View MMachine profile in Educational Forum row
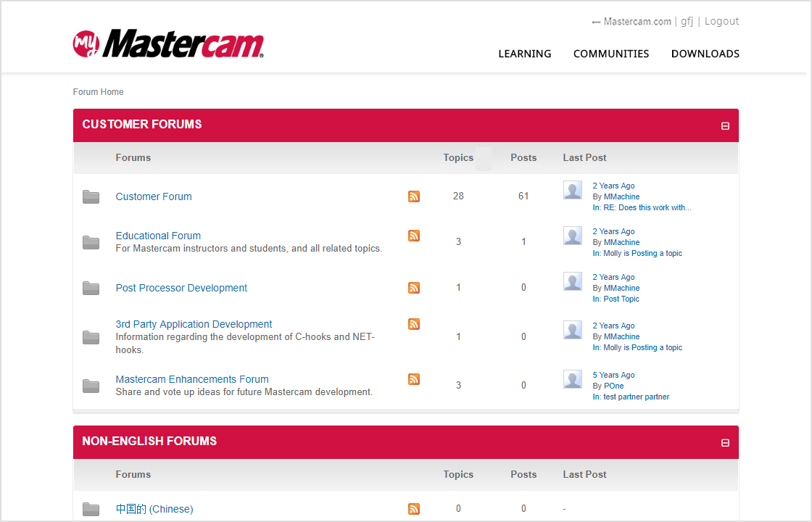The height and width of the screenshot is (522, 812). pos(621,242)
